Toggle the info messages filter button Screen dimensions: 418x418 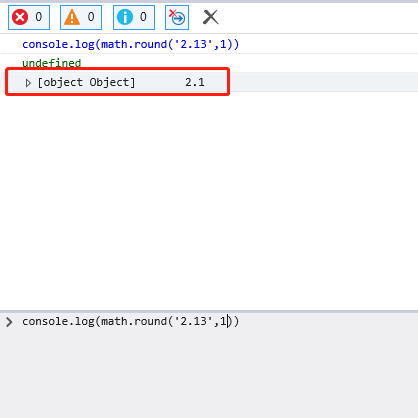[134, 17]
